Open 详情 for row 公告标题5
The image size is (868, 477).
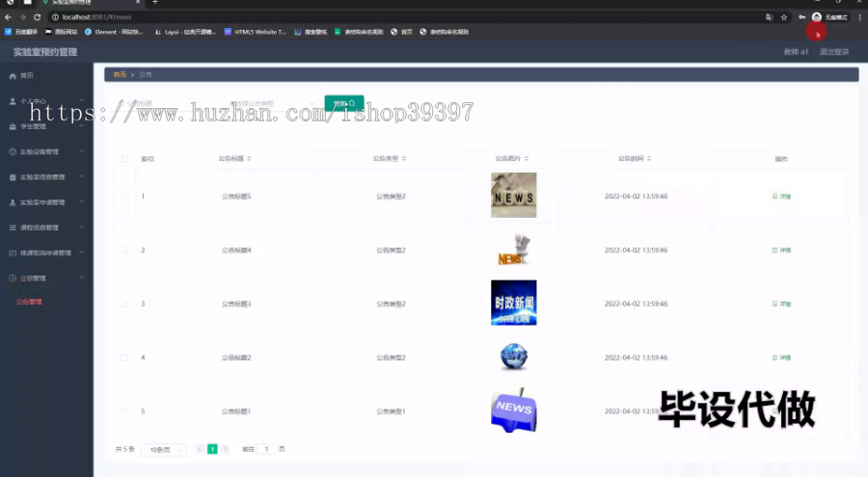[x=781, y=197]
